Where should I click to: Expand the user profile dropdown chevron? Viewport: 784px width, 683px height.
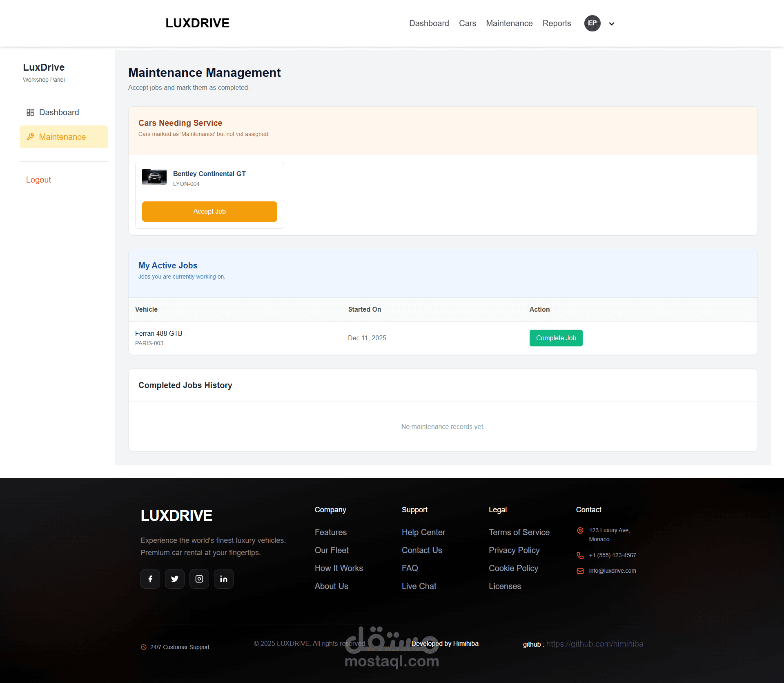pos(612,24)
